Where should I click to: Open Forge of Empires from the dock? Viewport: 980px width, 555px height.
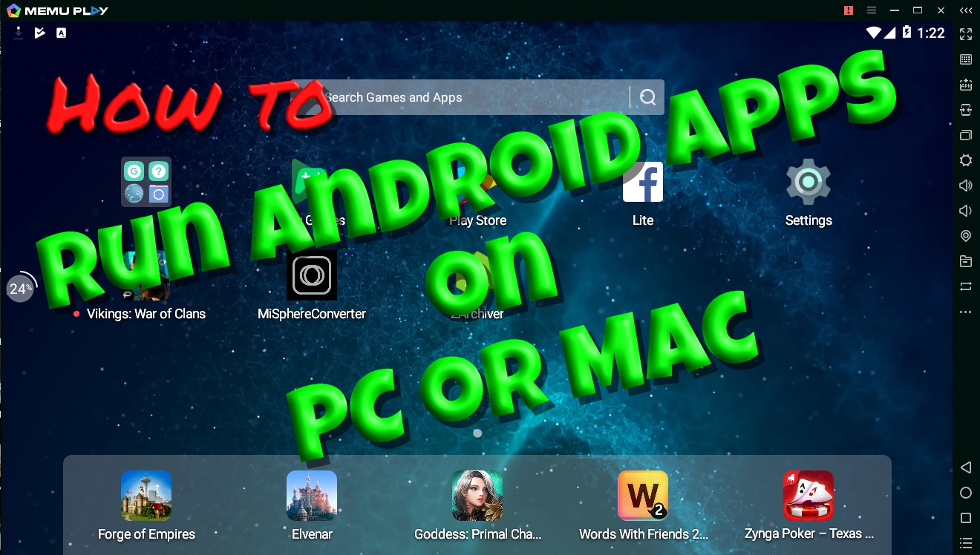click(x=146, y=495)
